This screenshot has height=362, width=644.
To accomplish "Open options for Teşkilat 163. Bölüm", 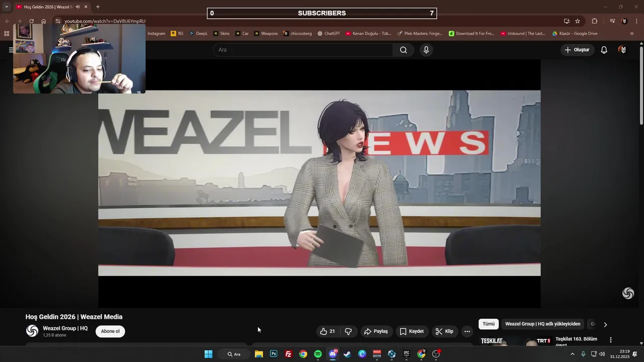I will [610, 340].
